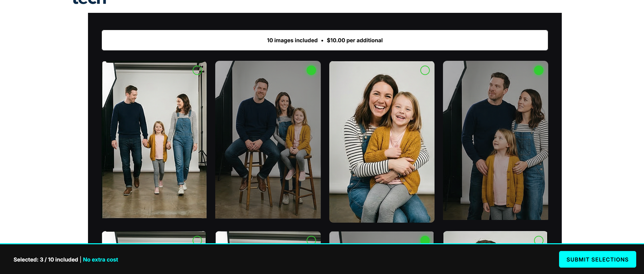Screen dimensions: 644x274
Task: Click the '10 images included' pricing banner
Action: (x=325, y=40)
